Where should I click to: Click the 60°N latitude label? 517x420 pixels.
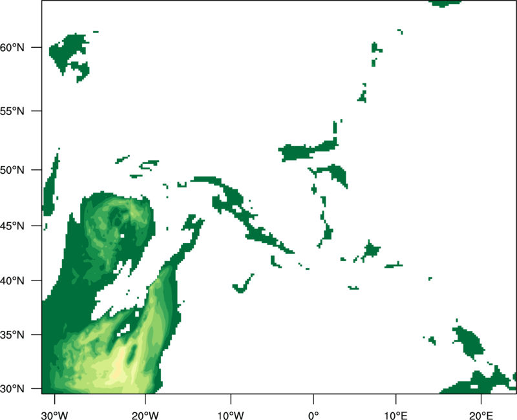tap(12, 47)
